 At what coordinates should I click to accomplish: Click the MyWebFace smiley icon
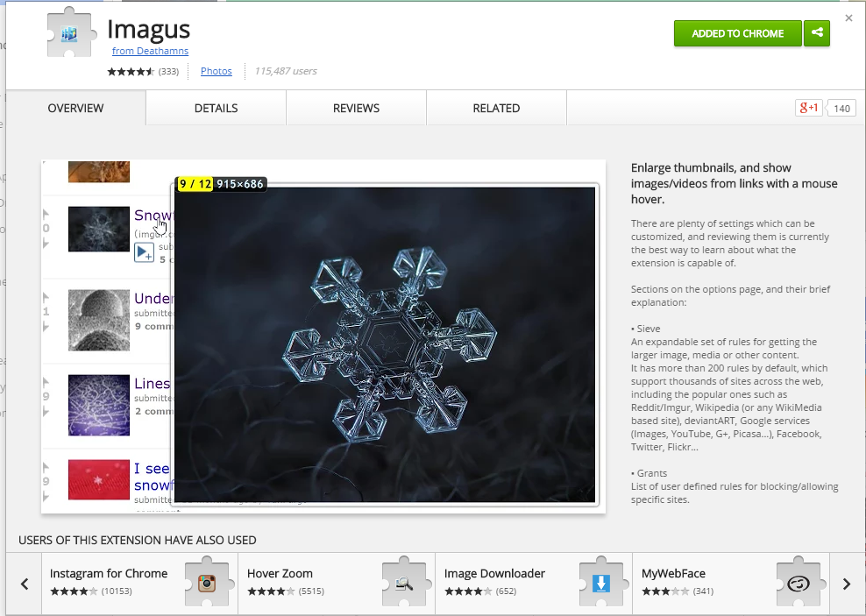798,583
